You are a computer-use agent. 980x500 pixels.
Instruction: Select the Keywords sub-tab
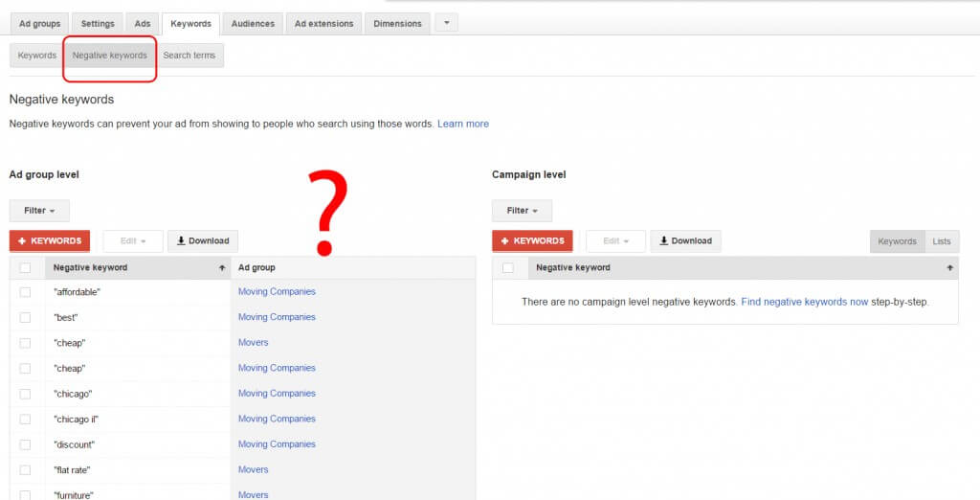[37, 55]
